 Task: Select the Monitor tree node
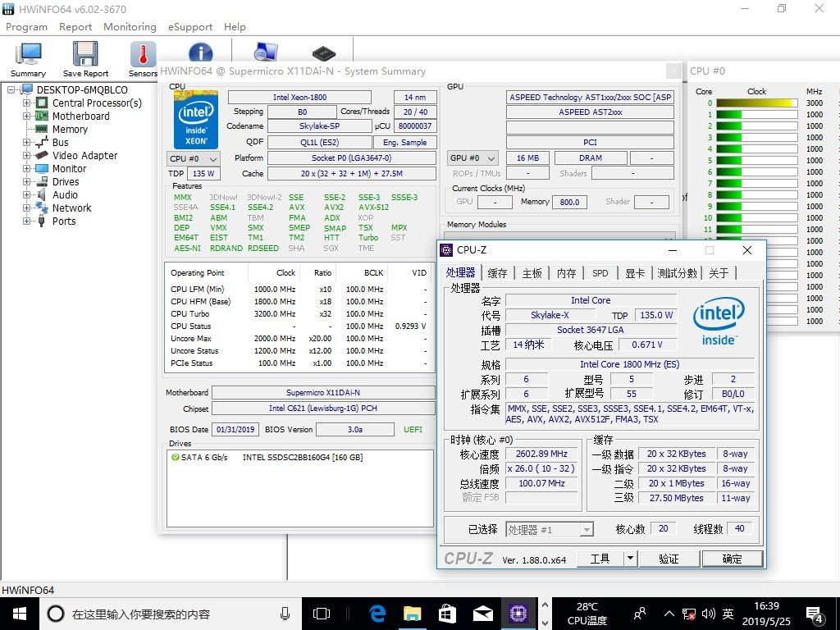[69, 169]
